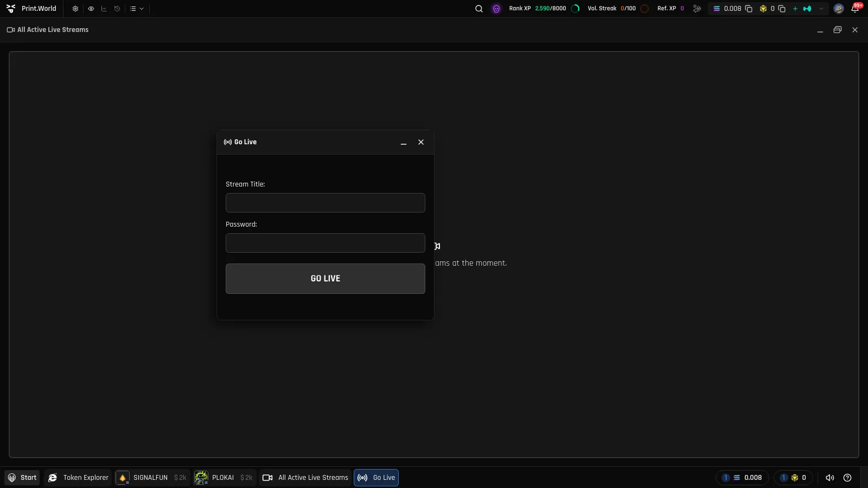This screenshot has height=488, width=868.
Task: Click the Stream Title label
Action: click(245, 184)
